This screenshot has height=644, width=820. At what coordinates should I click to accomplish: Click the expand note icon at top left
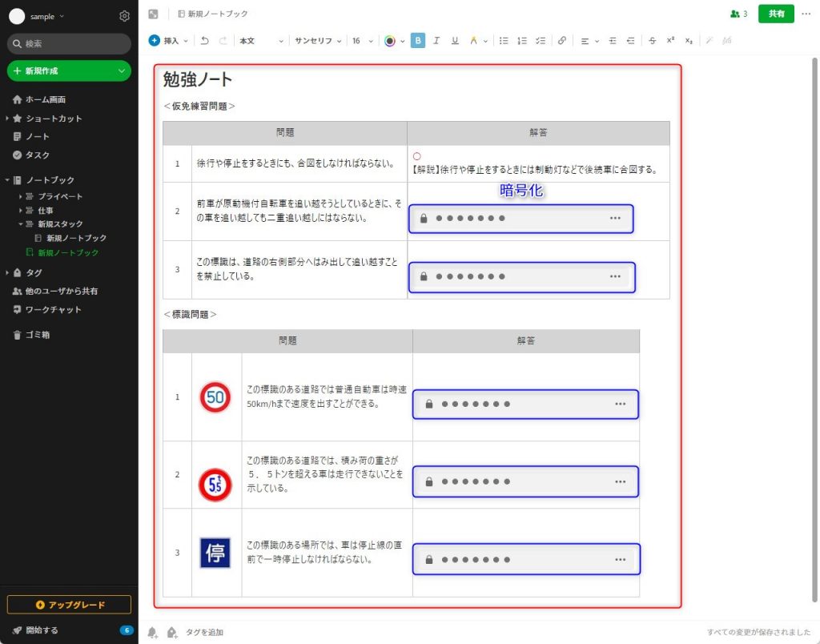(153, 14)
